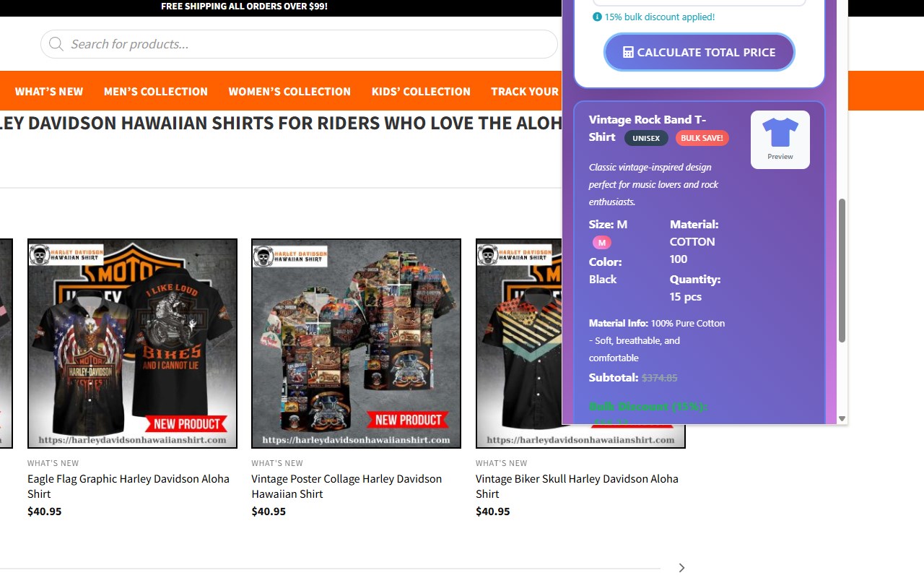Viewport: 924px width, 578px height.
Task: Click the UNISEX tag badge
Action: [647, 138]
